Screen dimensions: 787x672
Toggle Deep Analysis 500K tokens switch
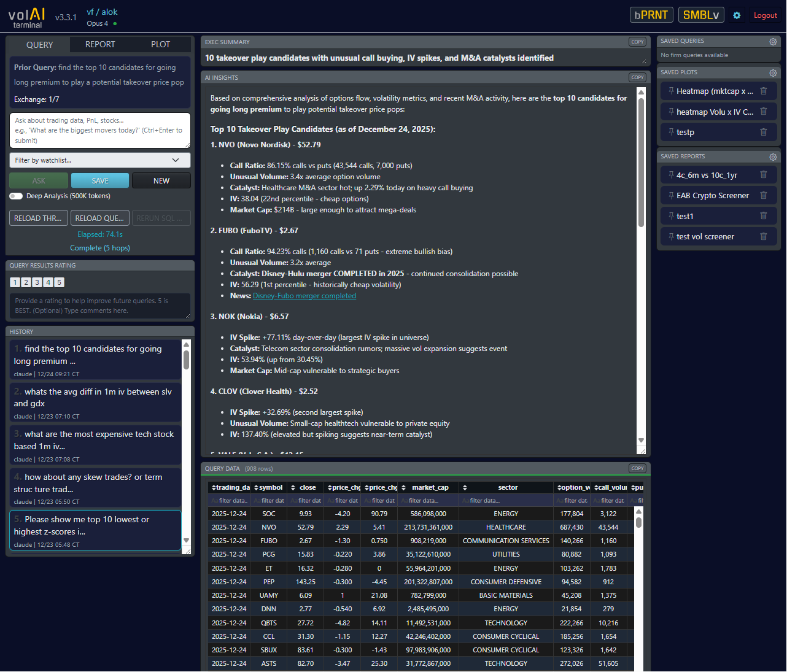click(x=16, y=196)
